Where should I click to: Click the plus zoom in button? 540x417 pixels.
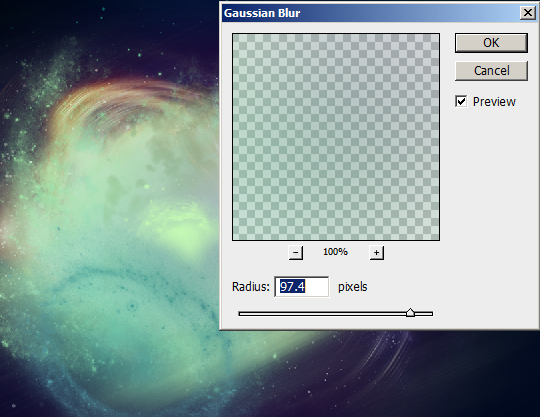tap(376, 252)
